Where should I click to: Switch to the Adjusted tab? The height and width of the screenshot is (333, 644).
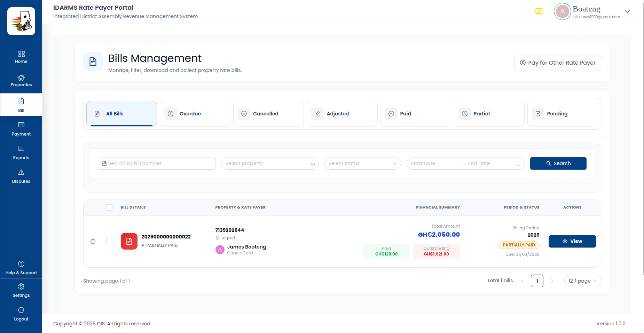pos(342,114)
